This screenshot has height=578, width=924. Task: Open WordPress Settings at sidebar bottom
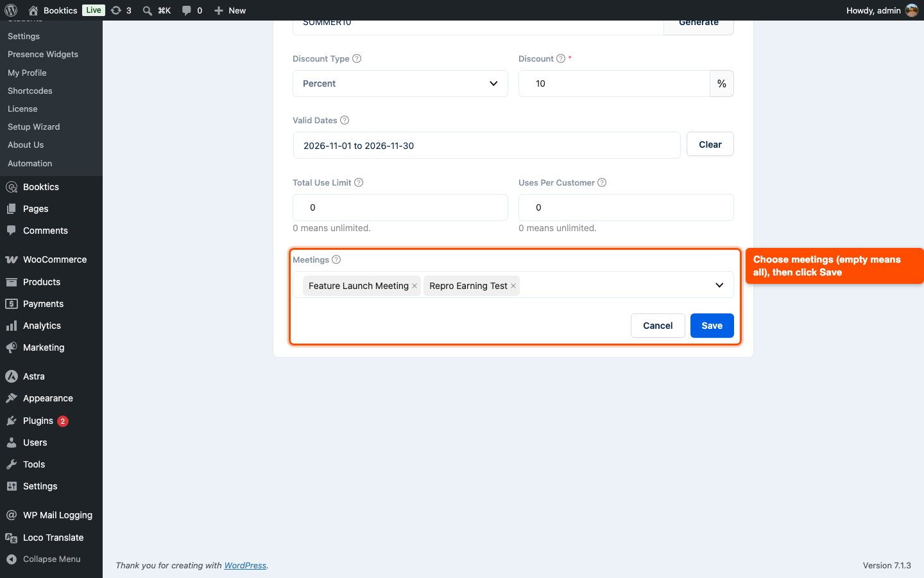40,486
